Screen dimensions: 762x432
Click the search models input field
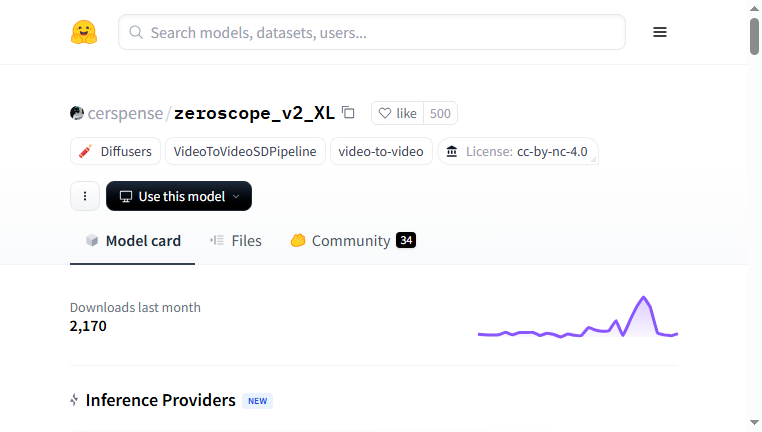pos(372,32)
